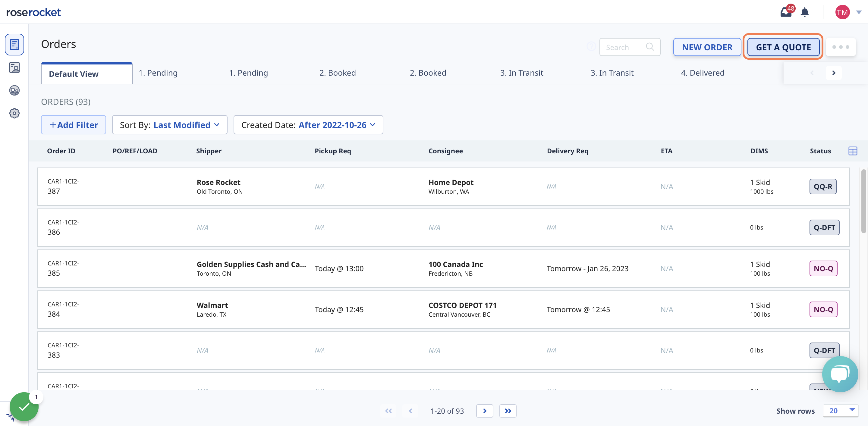The height and width of the screenshot is (426, 868).
Task: Go to the first page double arrow
Action: (x=388, y=411)
